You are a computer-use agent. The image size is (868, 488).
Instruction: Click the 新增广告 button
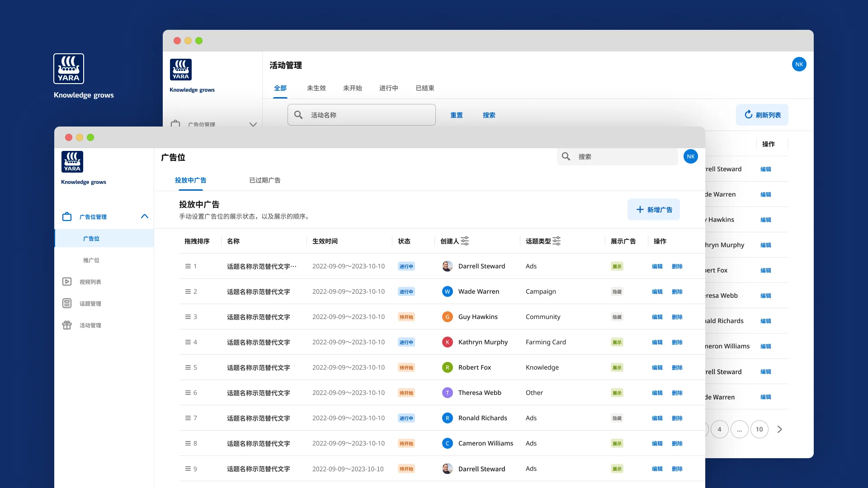click(654, 210)
